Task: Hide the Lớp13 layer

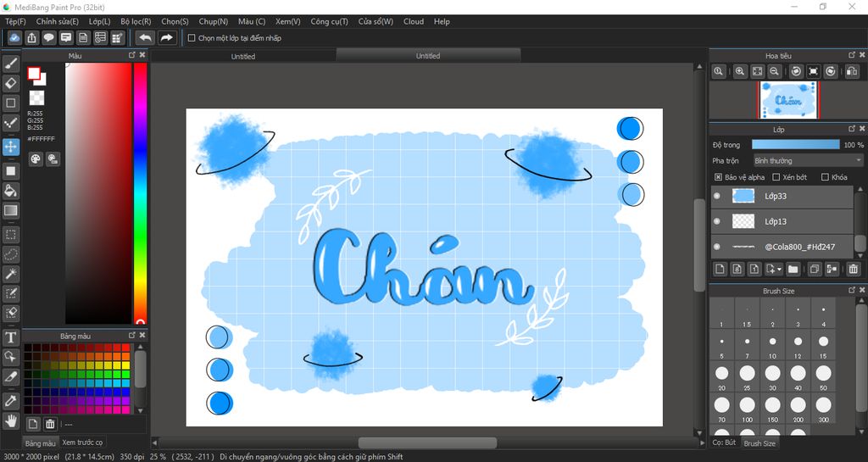Action: tap(717, 221)
